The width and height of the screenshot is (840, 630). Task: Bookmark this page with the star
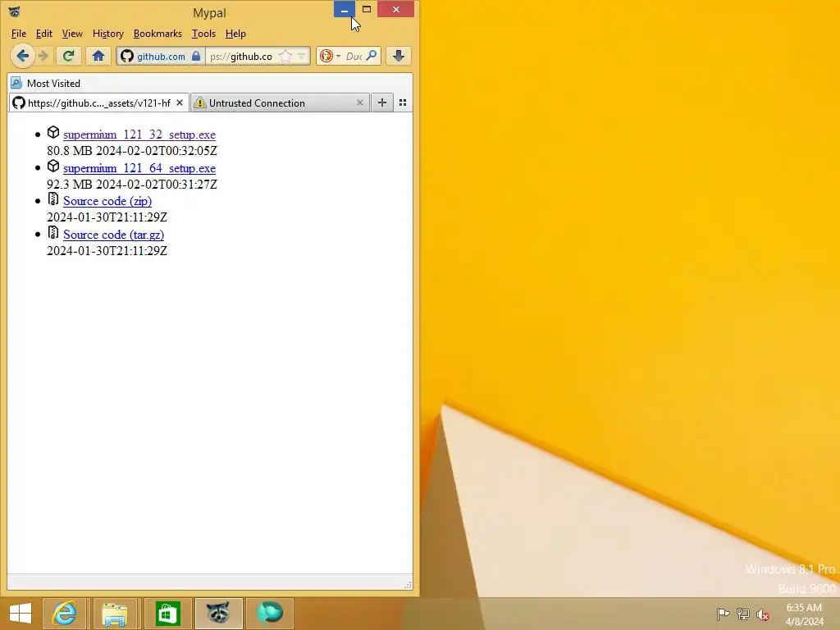pos(286,57)
